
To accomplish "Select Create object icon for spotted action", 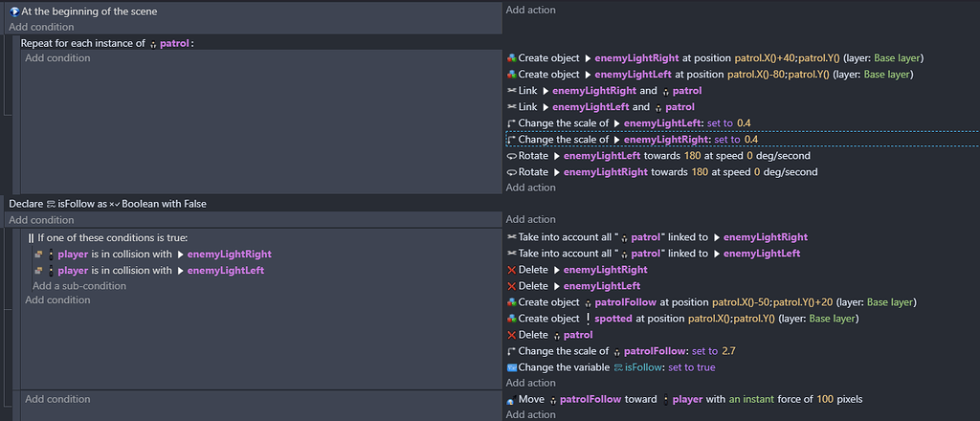I will tap(511, 319).
